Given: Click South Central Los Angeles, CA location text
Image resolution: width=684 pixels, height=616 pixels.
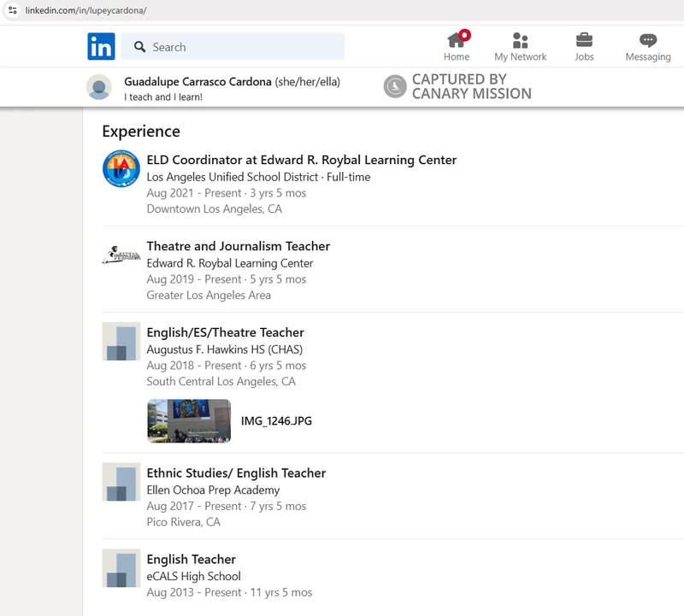Looking at the screenshot, I should [x=221, y=381].
